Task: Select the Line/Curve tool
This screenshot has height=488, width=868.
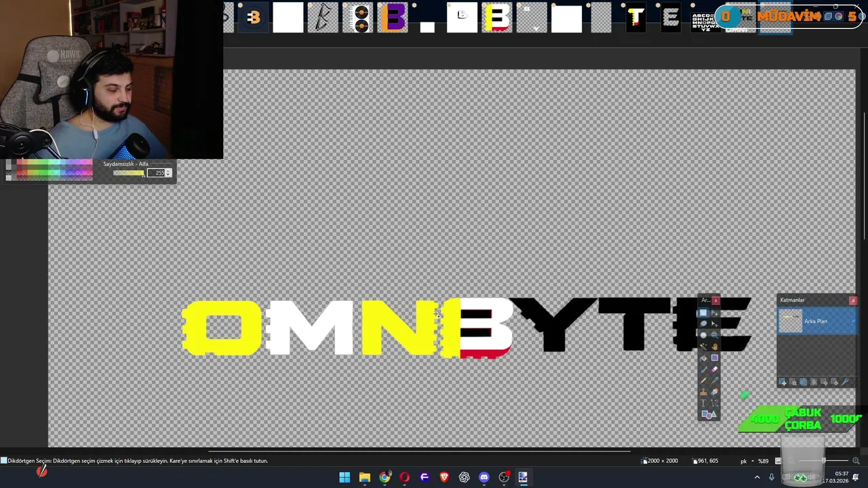Action: (715, 403)
